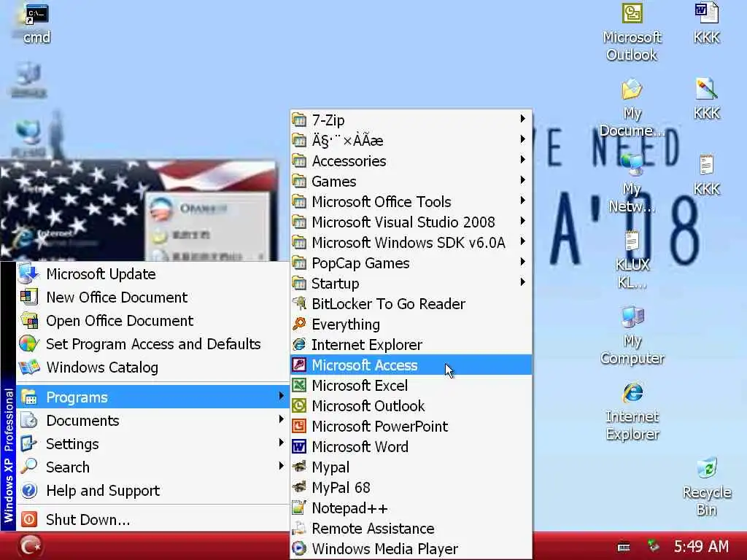
Task: Click the Microsoft Update icon in Start menu
Action: pyautogui.click(x=28, y=274)
